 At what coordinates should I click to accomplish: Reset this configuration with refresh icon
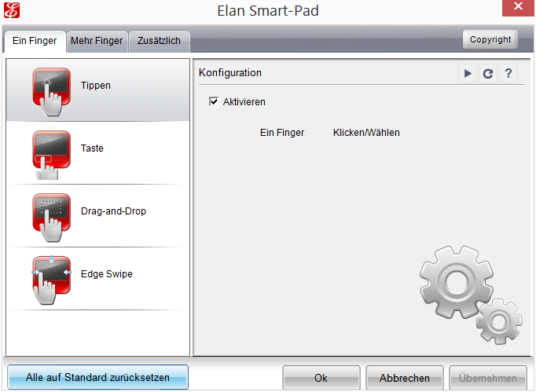click(488, 73)
